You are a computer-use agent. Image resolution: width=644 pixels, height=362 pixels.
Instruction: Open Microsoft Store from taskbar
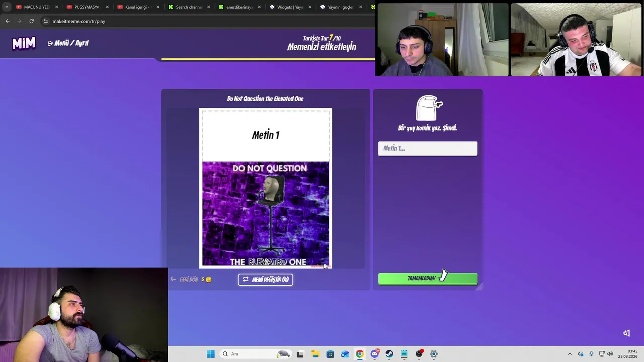click(x=330, y=354)
